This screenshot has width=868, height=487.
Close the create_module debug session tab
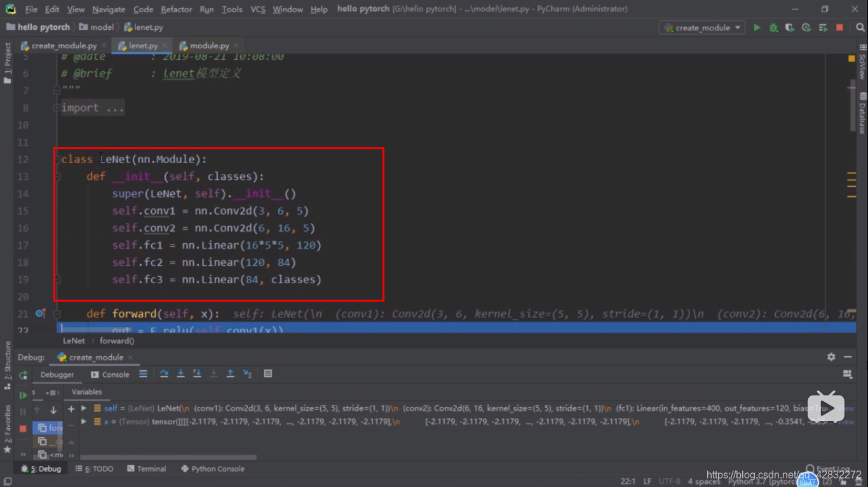(131, 357)
